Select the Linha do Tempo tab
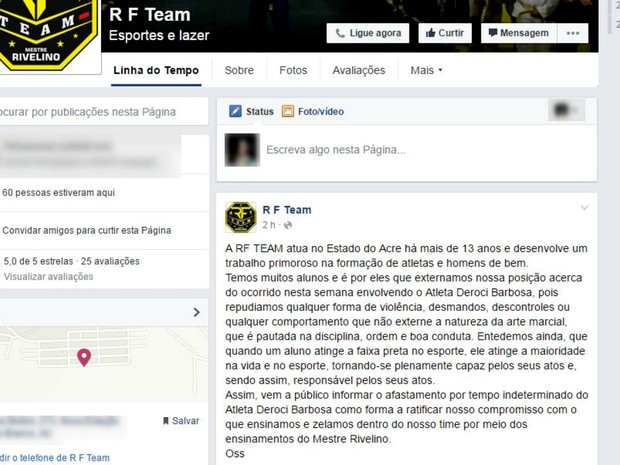 click(x=156, y=71)
